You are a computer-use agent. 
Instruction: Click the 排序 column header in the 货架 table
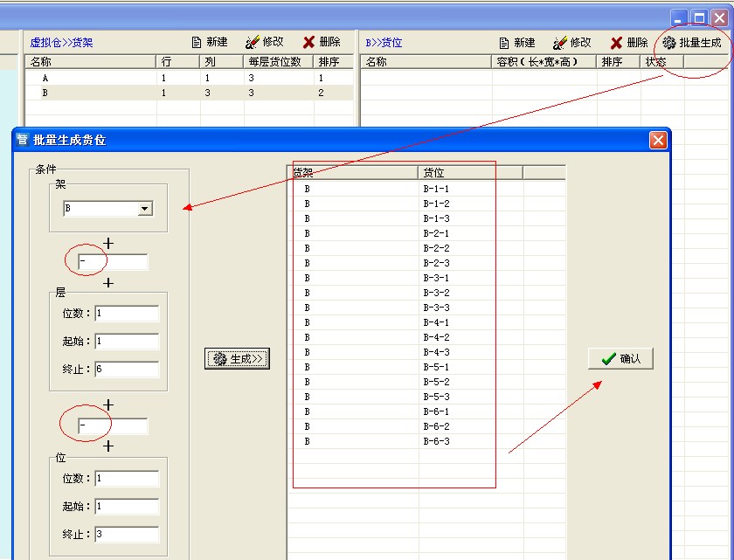pyautogui.click(x=333, y=62)
